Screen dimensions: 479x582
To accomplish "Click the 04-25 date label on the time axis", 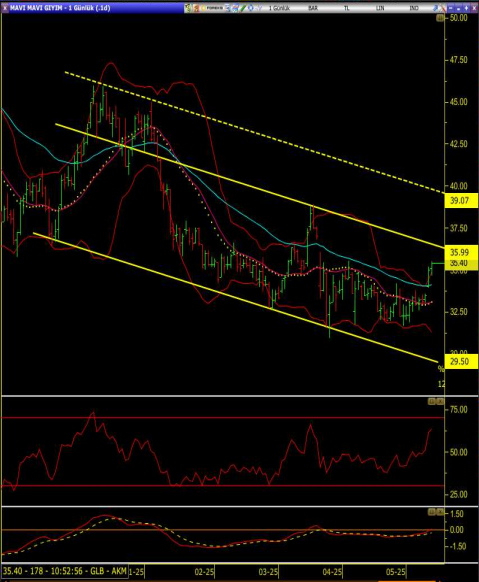I will click(x=332, y=572).
